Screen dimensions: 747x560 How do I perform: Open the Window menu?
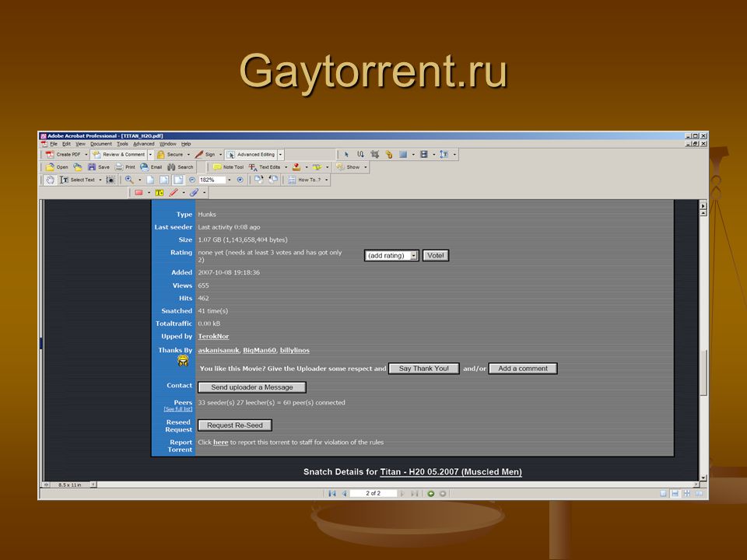168,143
